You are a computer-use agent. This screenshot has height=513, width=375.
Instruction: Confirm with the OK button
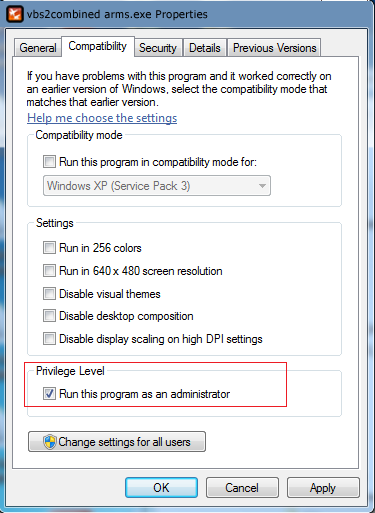161,488
